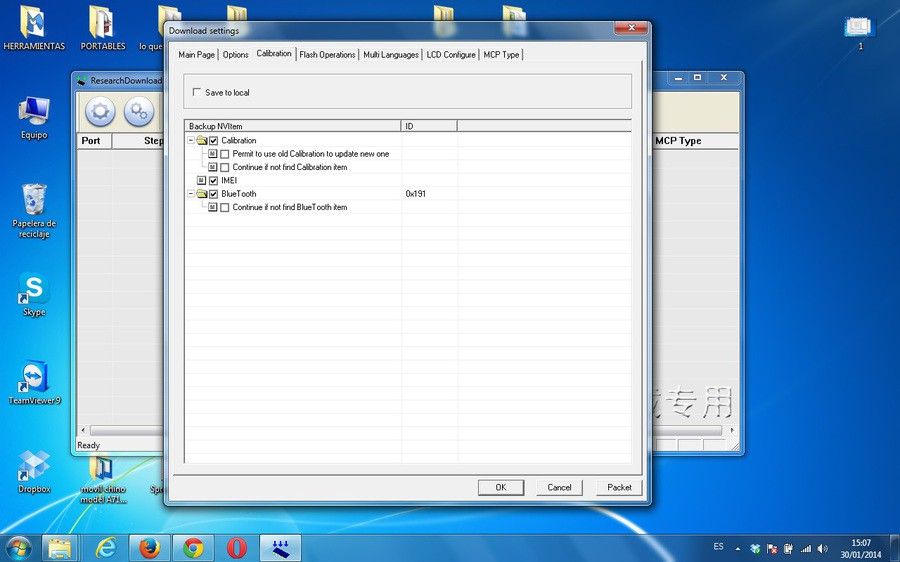This screenshot has height=562, width=900.
Task: Click the 0x191 ID value
Action: coord(416,194)
